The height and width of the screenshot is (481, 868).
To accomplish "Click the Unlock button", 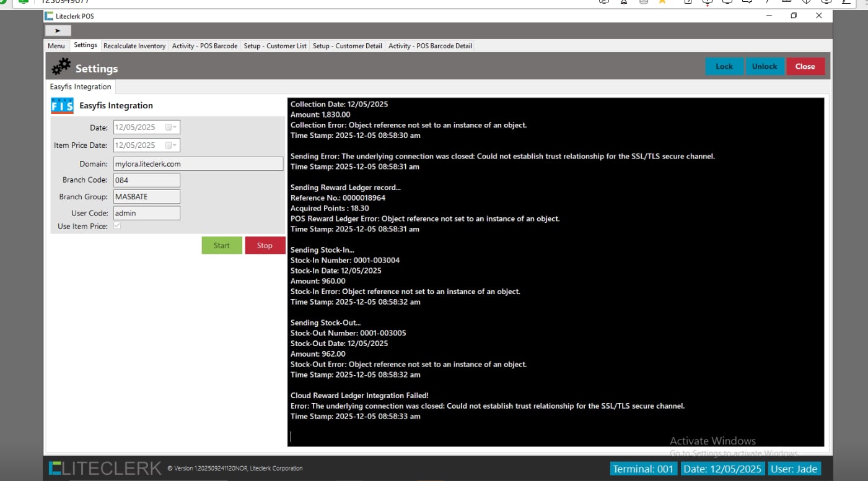I will pyautogui.click(x=765, y=66).
